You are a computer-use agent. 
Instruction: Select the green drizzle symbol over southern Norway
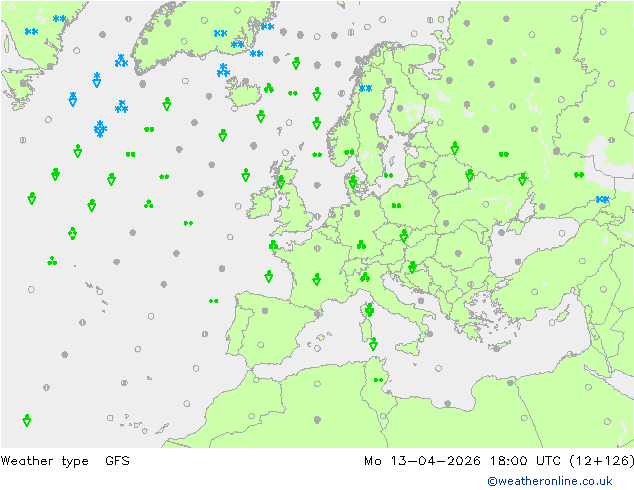tap(349, 152)
